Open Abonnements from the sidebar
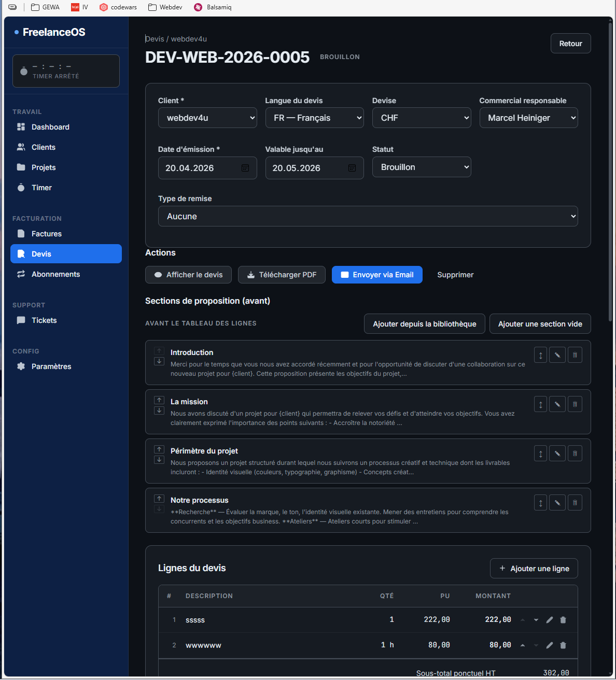Image resolution: width=616 pixels, height=680 pixels. (x=55, y=274)
